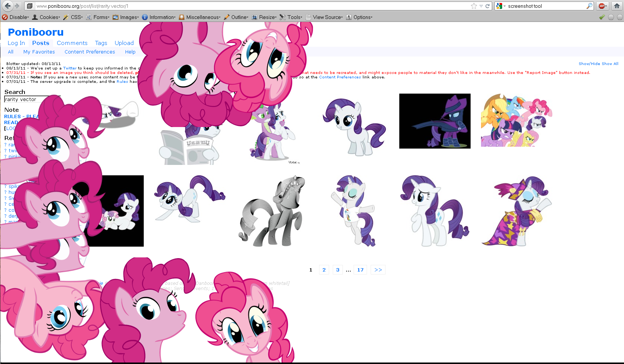This screenshot has width=624, height=364.
Task: Click the page identity icon before the URL
Action: (30, 6)
